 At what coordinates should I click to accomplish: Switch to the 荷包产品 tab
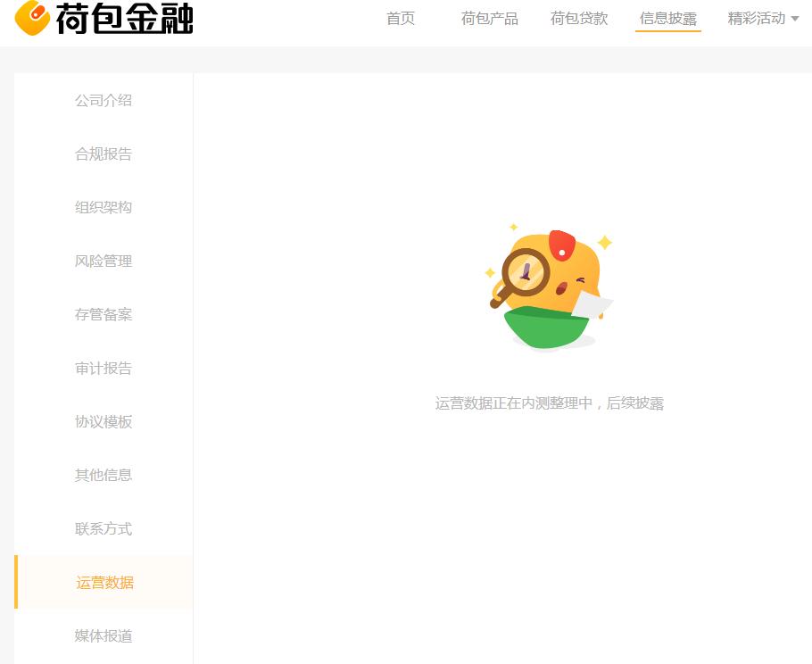click(489, 17)
